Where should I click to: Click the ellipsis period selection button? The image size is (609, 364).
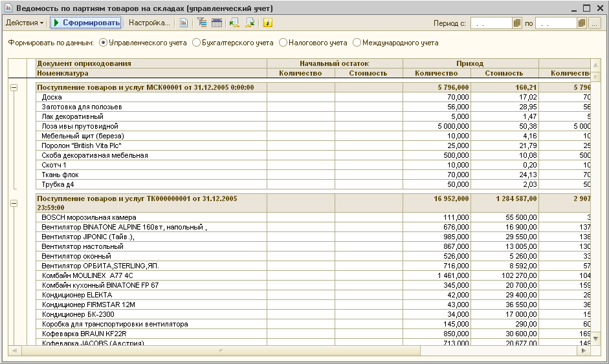(x=595, y=23)
